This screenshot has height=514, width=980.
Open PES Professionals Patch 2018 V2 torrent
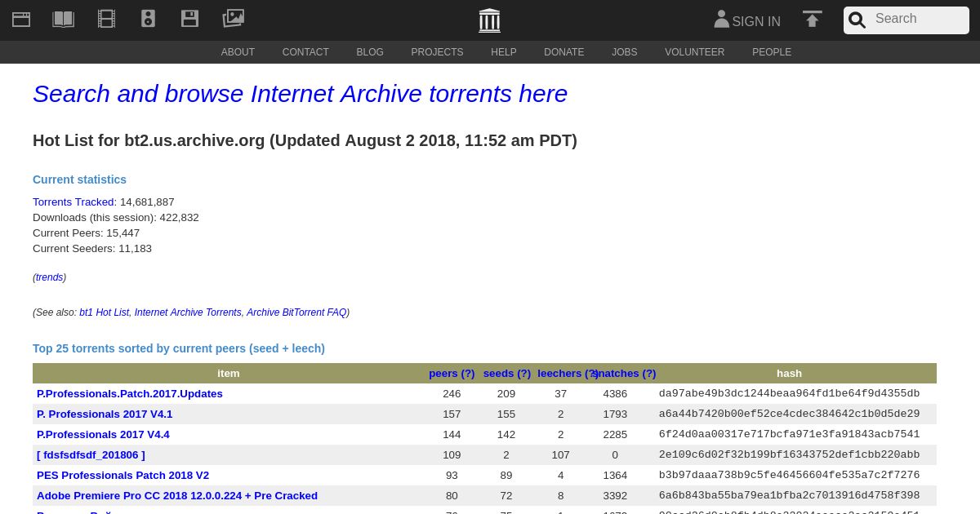(122, 476)
